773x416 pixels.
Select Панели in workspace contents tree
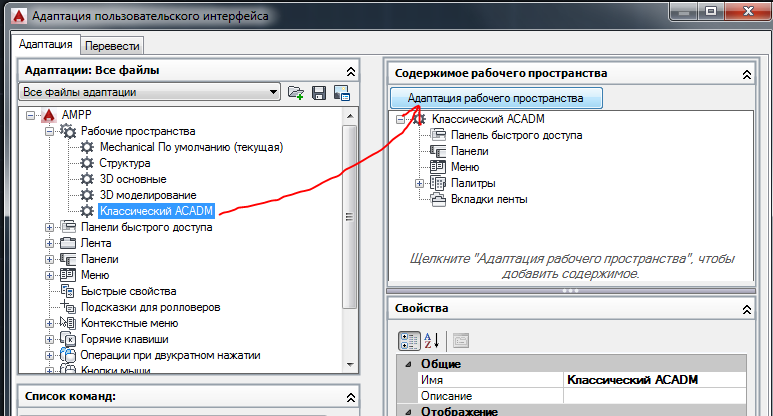point(469,151)
